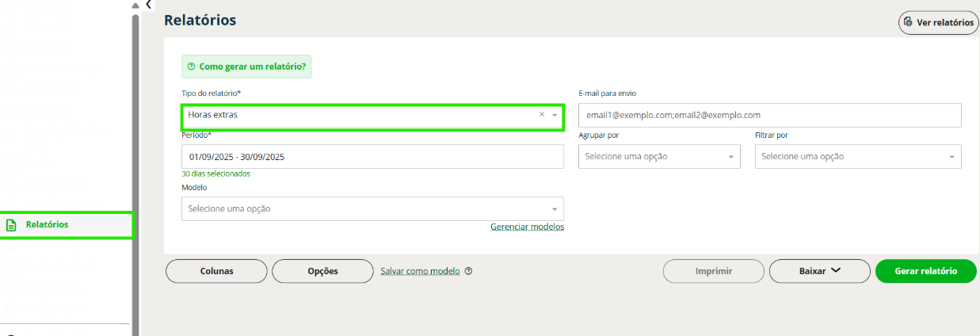Viewport: 980px width, 336px height.
Task: Clear the Horas extras selection with X
Action: 542,115
